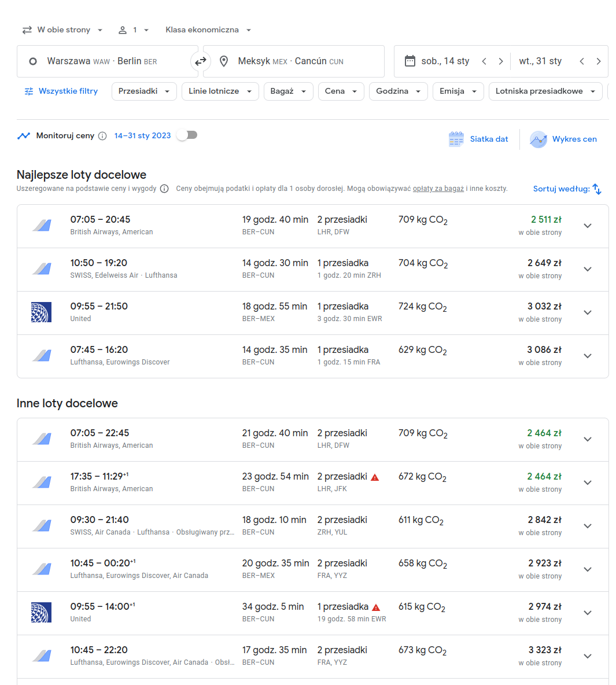Open the W obie strony trip type menu
The width and height of the screenshot is (616, 685).
(62, 30)
